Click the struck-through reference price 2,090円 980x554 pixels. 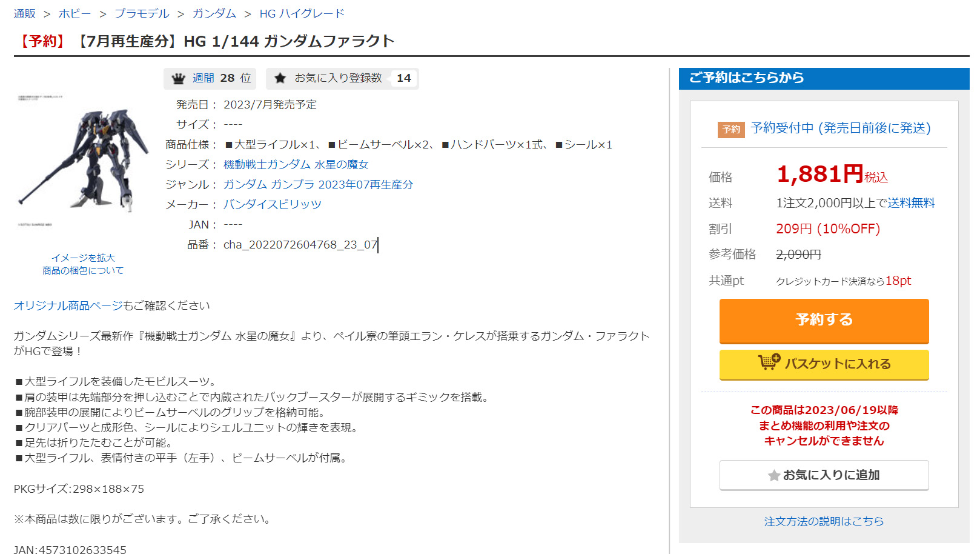click(x=799, y=255)
